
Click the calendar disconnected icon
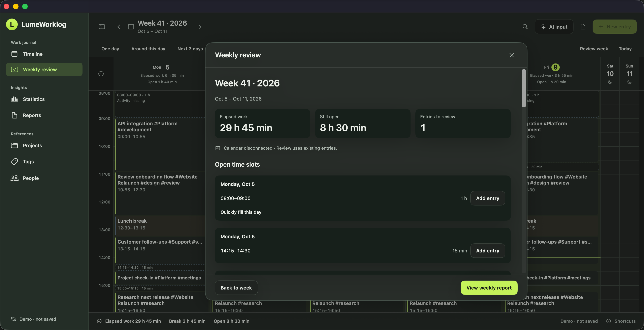point(218,148)
